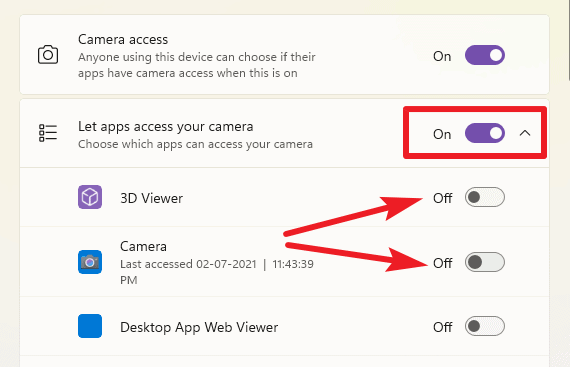Click the camera outline icon beside Camera access
Image resolution: width=570 pixels, height=367 pixels.
pyautogui.click(x=48, y=55)
